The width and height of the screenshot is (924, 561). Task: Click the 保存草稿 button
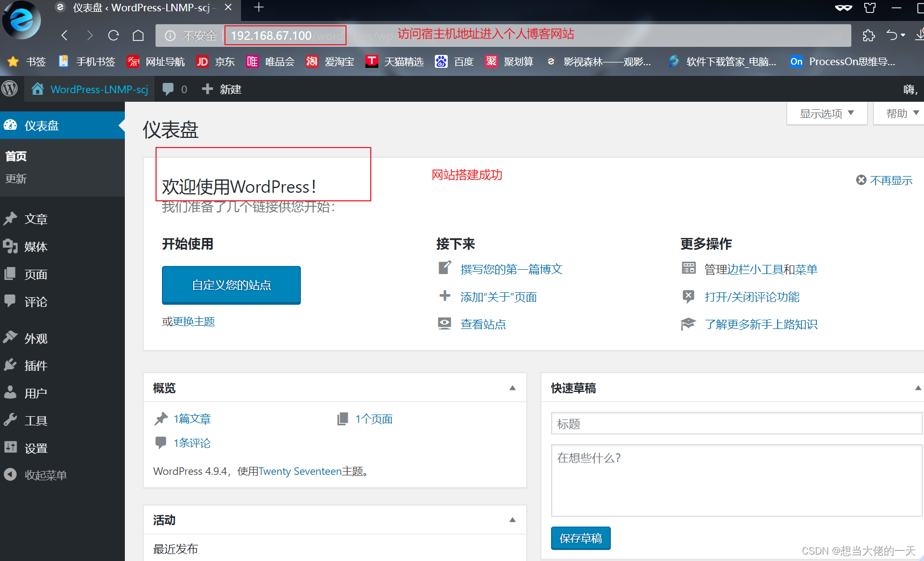[x=581, y=538]
